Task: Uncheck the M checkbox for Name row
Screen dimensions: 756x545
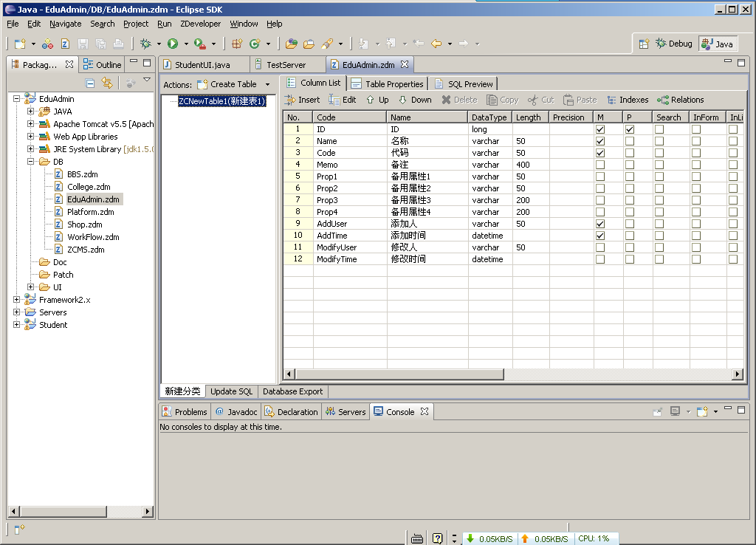Action: tap(600, 141)
